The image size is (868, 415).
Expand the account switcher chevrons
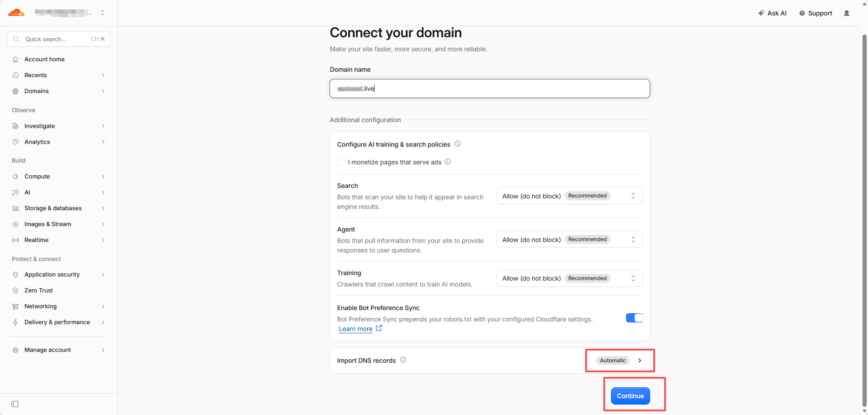click(x=103, y=13)
